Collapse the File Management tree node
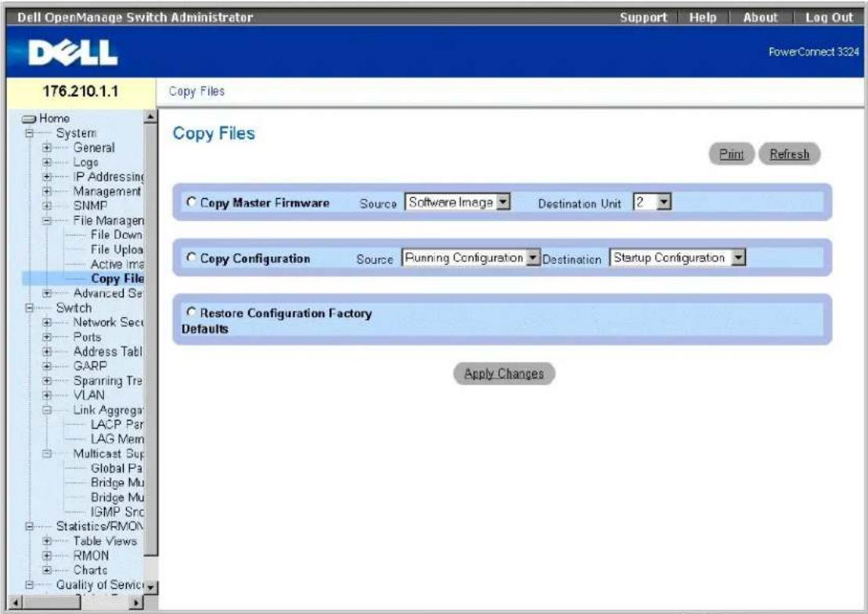This screenshot has width=868, height=614. (x=47, y=221)
